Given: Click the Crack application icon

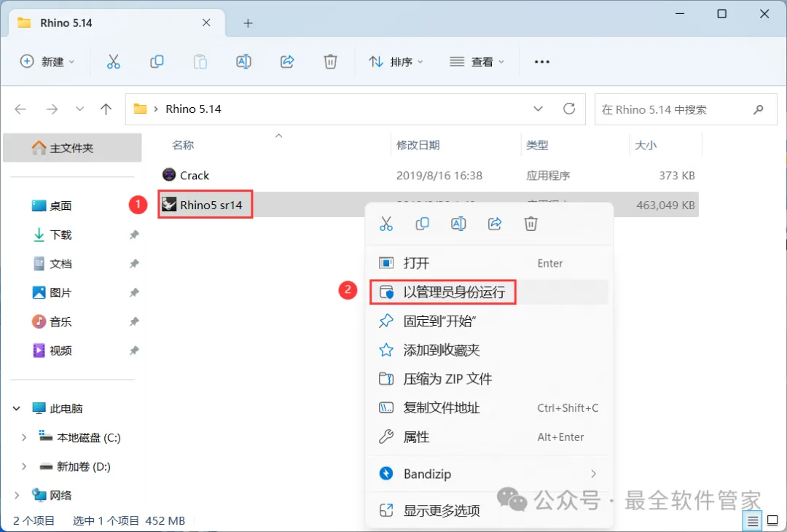Looking at the screenshot, I should coord(169,175).
